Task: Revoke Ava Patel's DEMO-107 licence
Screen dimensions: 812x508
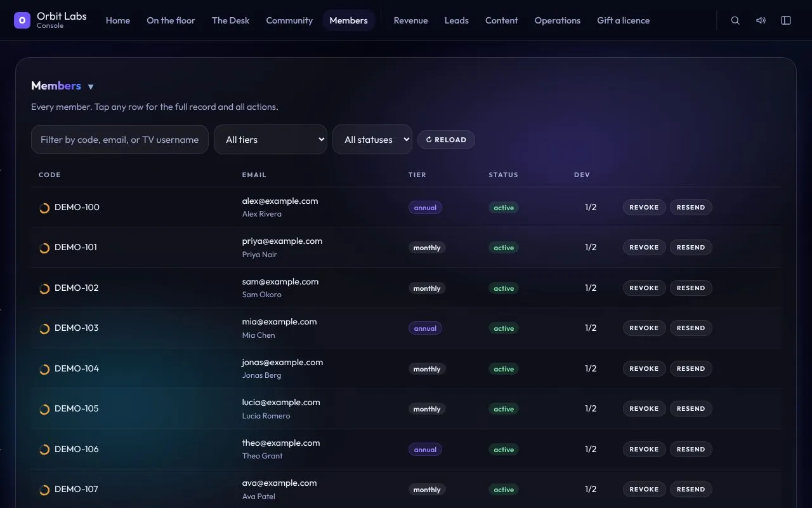Action: point(644,490)
